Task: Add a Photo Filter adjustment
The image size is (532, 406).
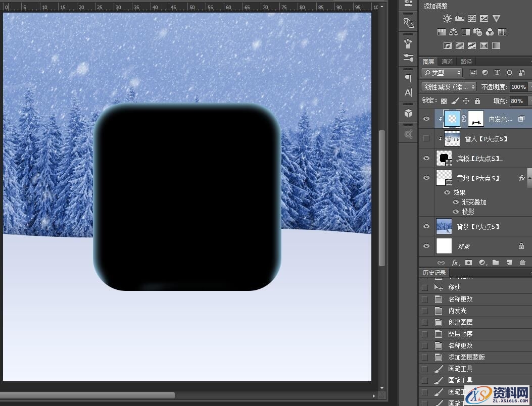Action: pos(477,32)
